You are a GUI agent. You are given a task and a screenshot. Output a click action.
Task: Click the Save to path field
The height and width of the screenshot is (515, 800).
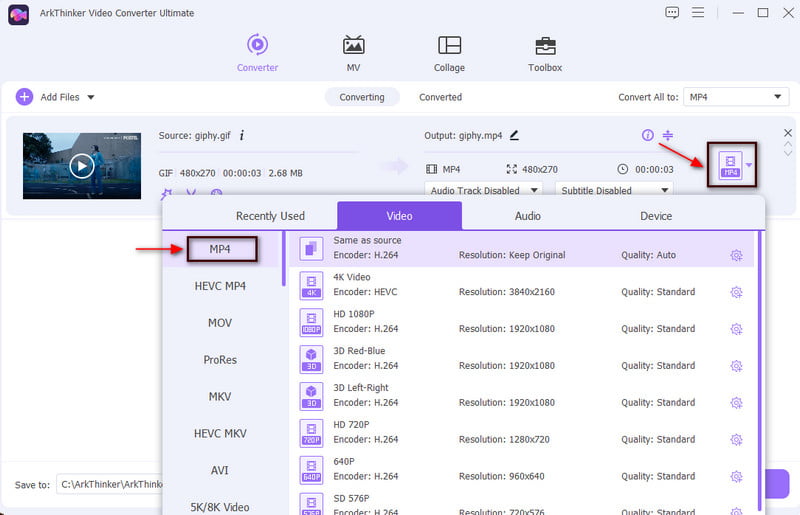click(109, 484)
